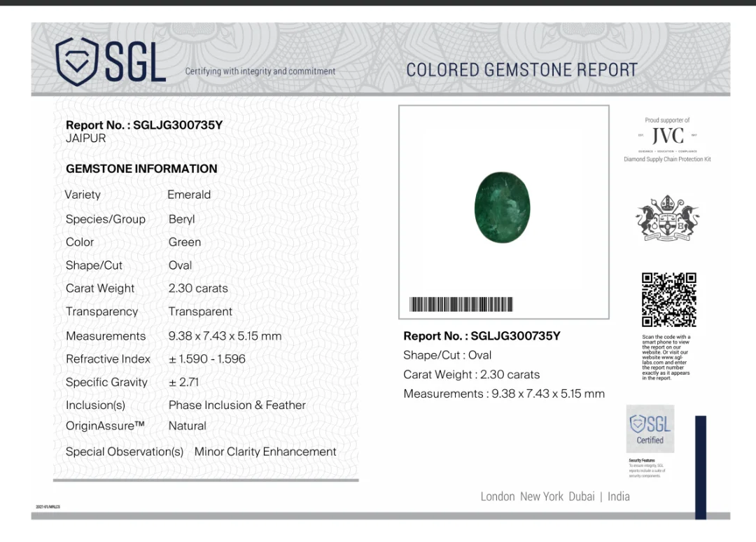Click the 'Emerald' variety value
Screen dimensions: 756x542
click(189, 195)
